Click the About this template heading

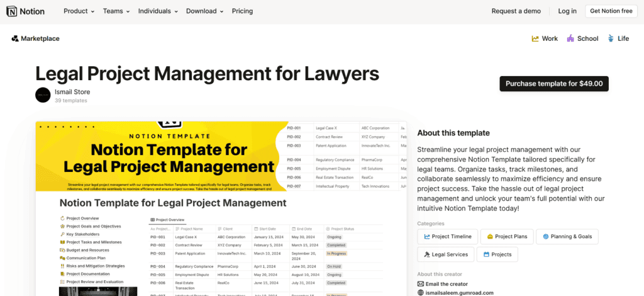pos(453,134)
